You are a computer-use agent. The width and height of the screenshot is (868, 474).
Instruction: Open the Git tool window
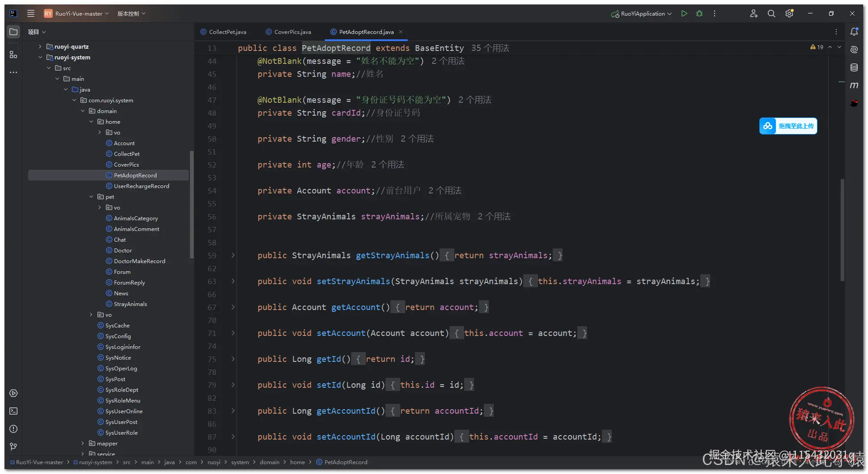point(13,447)
